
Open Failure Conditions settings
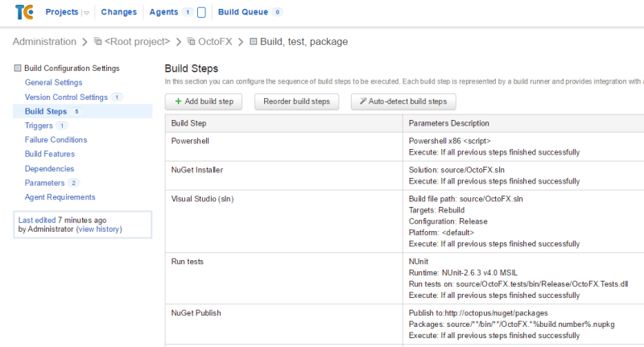(x=56, y=139)
